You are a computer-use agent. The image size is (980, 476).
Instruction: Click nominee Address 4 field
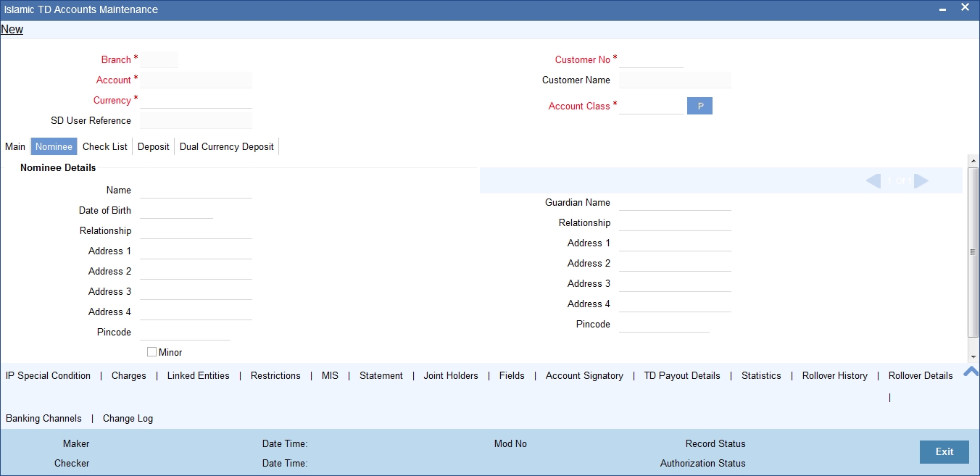(196, 312)
